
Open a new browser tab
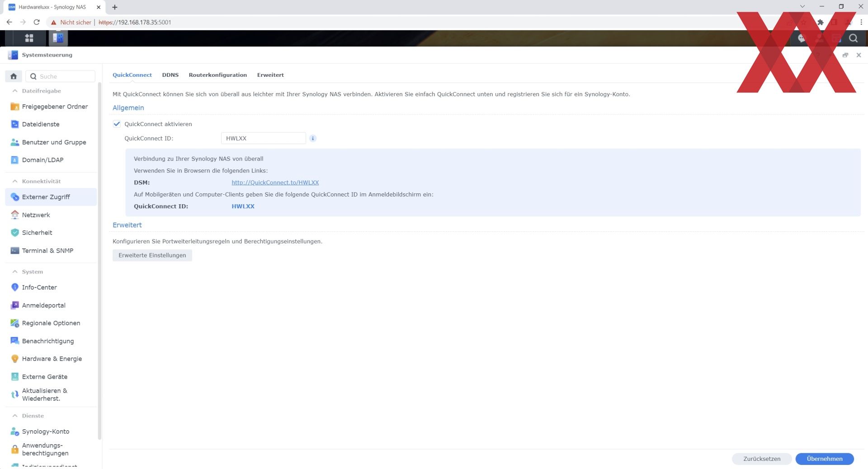(115, 7)
